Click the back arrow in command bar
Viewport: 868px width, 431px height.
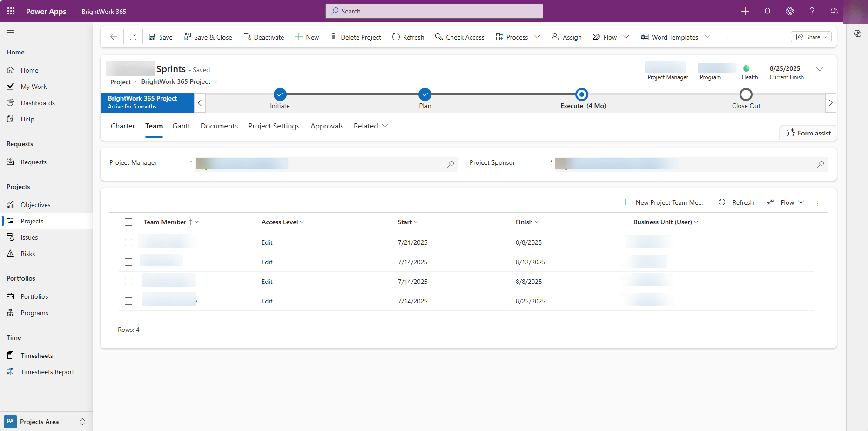pyautogui.click(x=114, y=37)
